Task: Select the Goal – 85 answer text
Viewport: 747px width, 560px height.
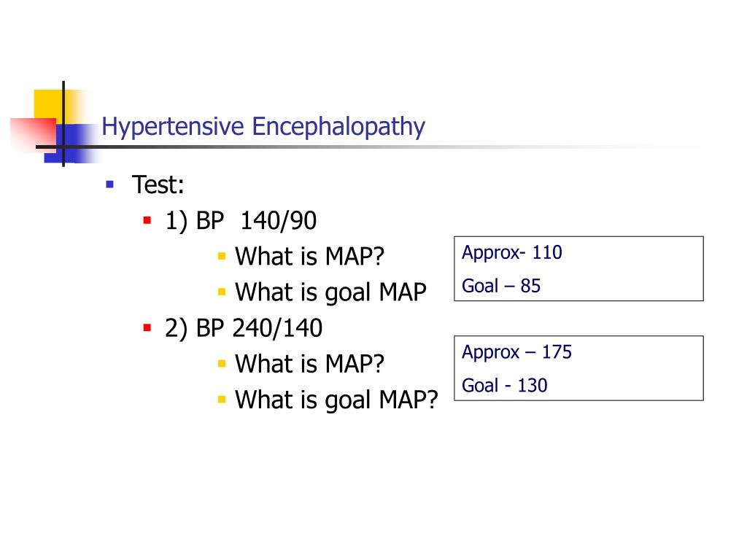Action: click(x=500, y=286)
